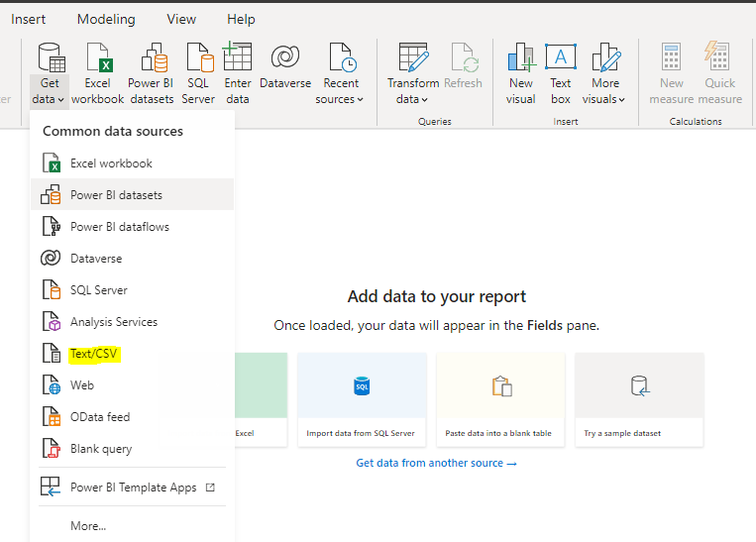Click Enter data table icon
This screenshot has height=542, width=756.
coord(237,55)
